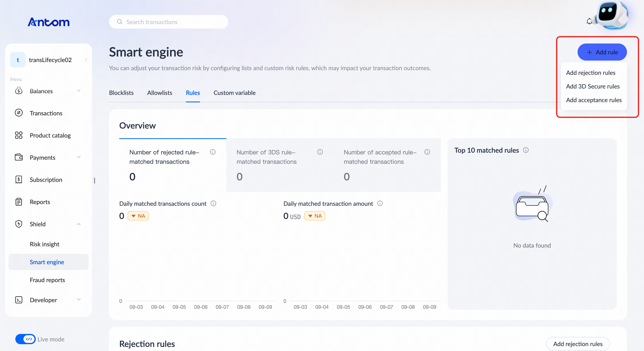Select the accepted rule-matched transactions card
The width and height of the screenshot is (644, 351).
pos(387,165)
